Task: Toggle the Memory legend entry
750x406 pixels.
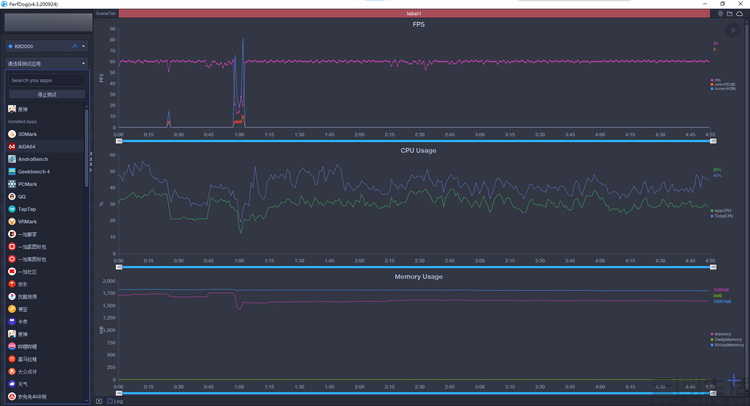Action: click(x=721, y=334)
